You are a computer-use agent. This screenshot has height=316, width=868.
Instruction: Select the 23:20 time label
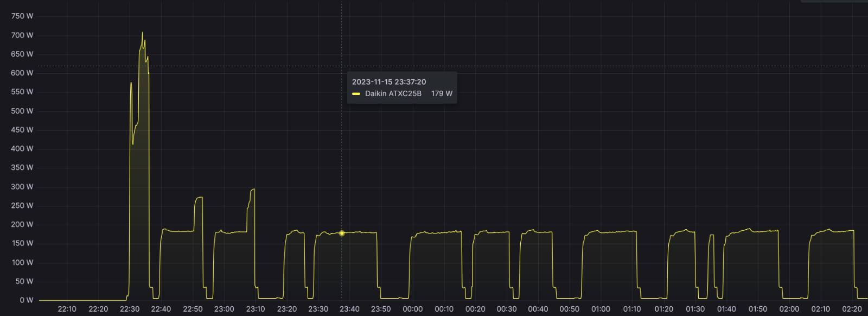coord(287,309)
